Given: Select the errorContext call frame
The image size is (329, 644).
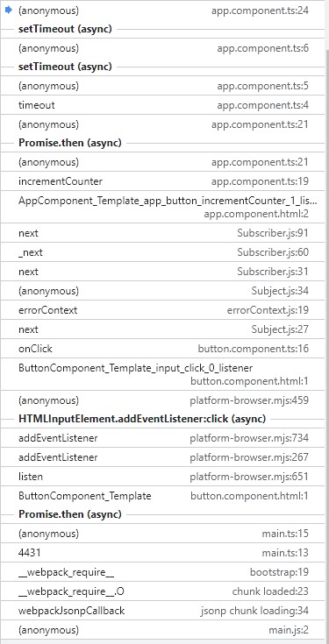Looking at the screenshot, I should click(x=162, y=310).
